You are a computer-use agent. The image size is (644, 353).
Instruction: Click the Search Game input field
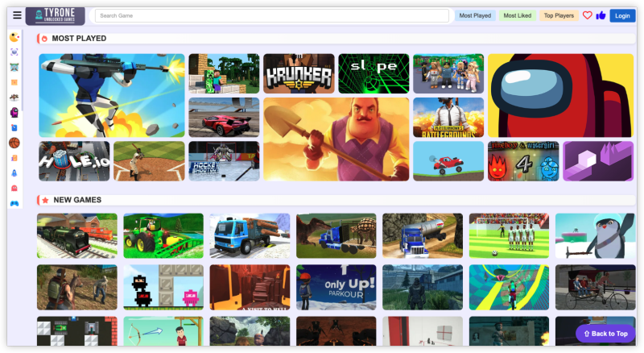pos(271,15)
